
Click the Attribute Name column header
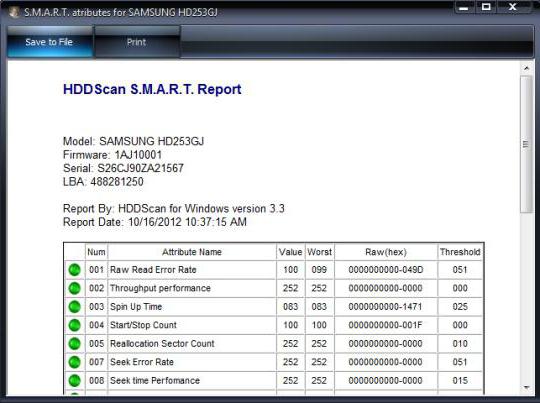192,252
